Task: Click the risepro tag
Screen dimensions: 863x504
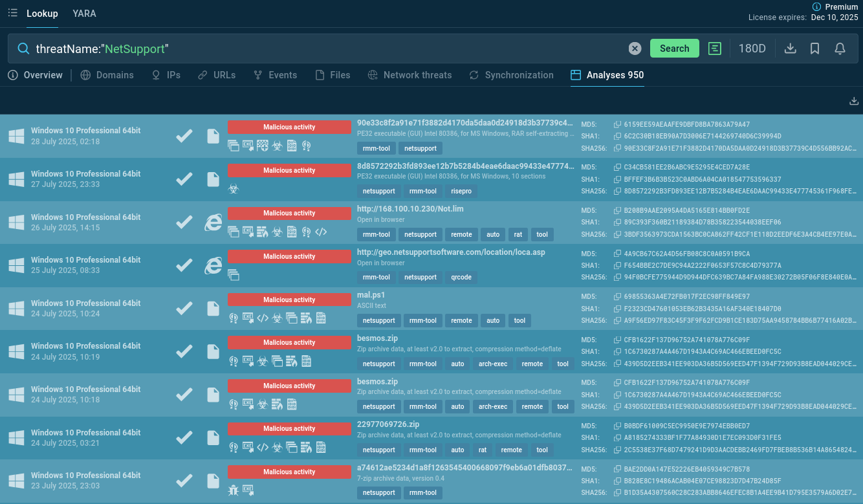Action: (x=461, y=192)
